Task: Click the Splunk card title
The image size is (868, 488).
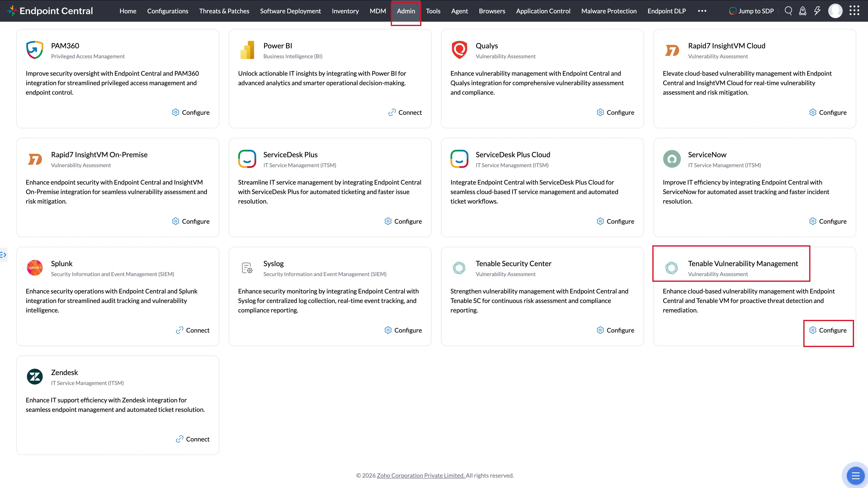Action: coord(62,264)
